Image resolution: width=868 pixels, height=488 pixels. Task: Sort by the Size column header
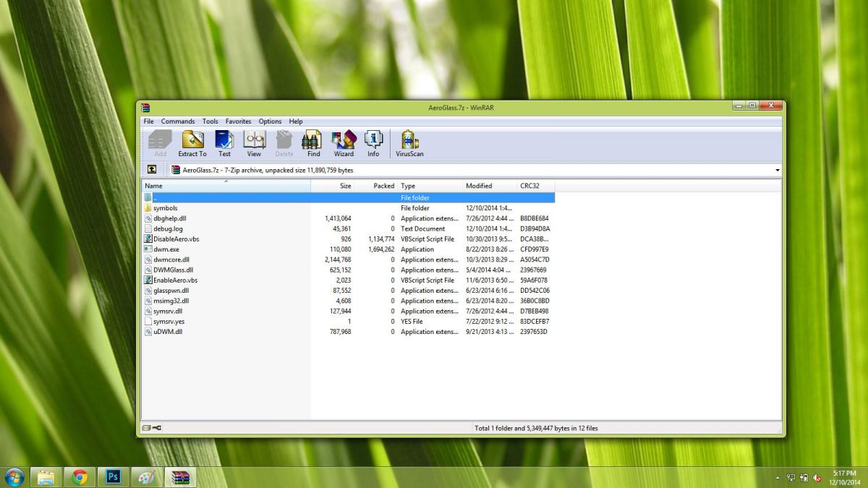(x=332, y=186)
